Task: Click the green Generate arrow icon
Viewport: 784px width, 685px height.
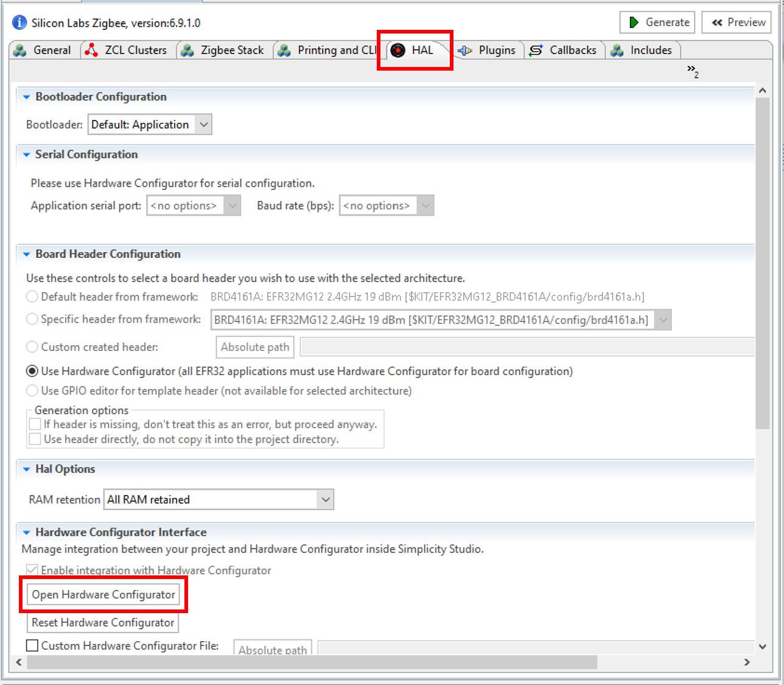Action: 634,23
